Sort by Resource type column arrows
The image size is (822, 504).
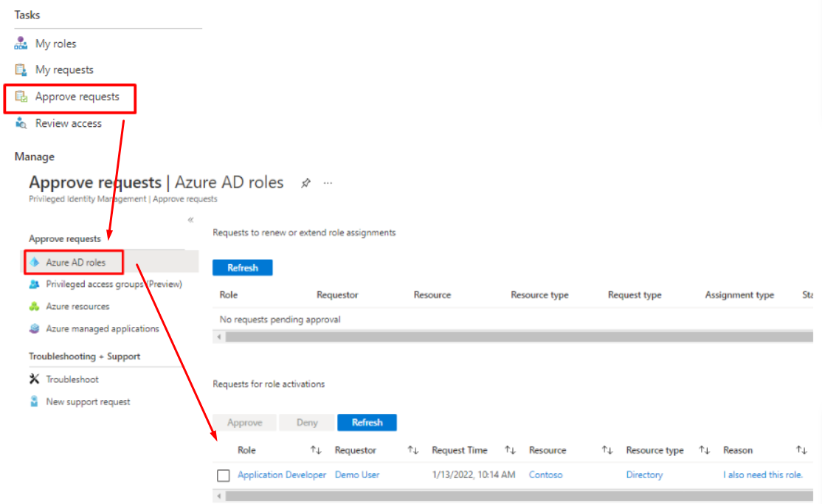pos(705,450)
